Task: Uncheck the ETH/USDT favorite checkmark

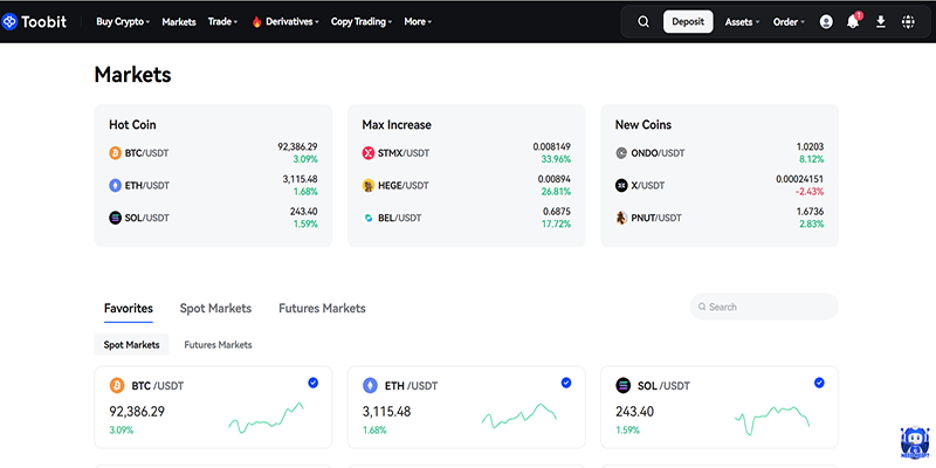Action: coord(566,382)
